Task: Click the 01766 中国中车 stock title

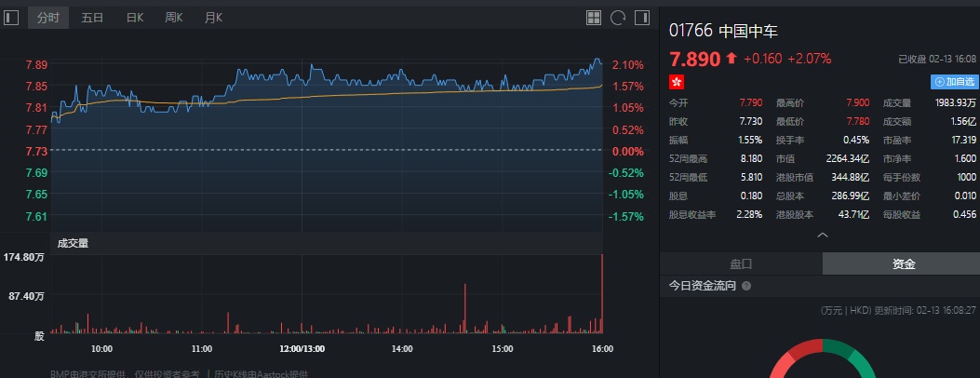Action: 723,31
